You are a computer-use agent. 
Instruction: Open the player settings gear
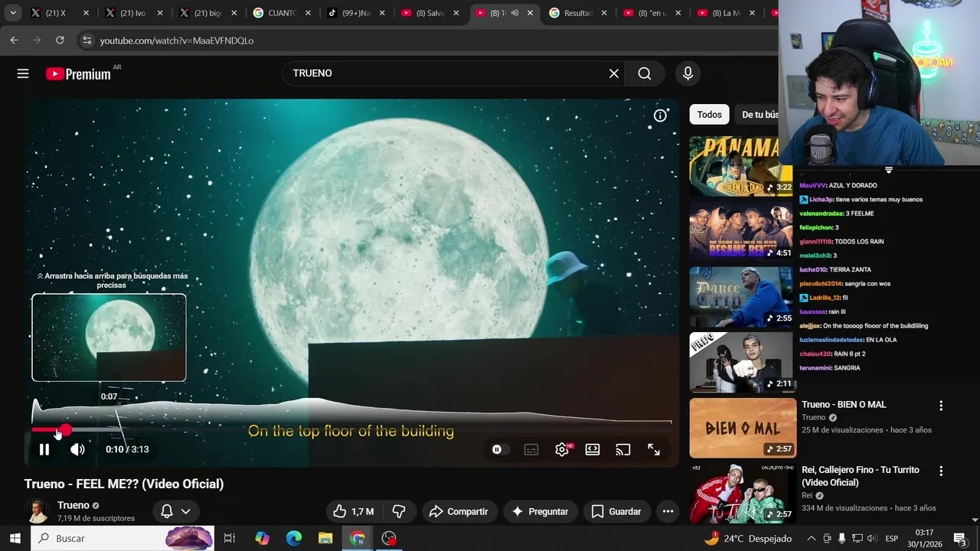point(562,450)
